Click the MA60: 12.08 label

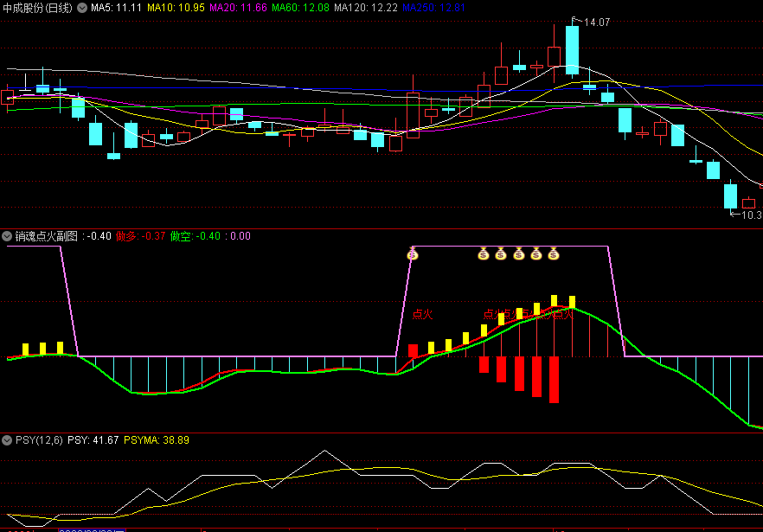300,8
